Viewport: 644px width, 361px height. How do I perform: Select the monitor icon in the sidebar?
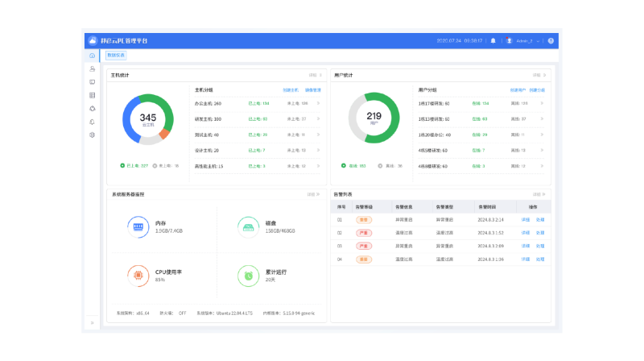pos(93,82)
